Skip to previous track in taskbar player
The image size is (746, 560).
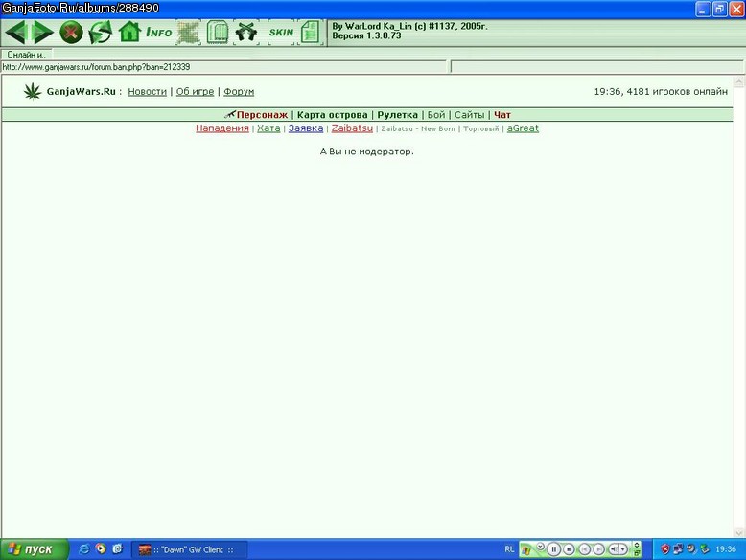click(x=584, y=549)
